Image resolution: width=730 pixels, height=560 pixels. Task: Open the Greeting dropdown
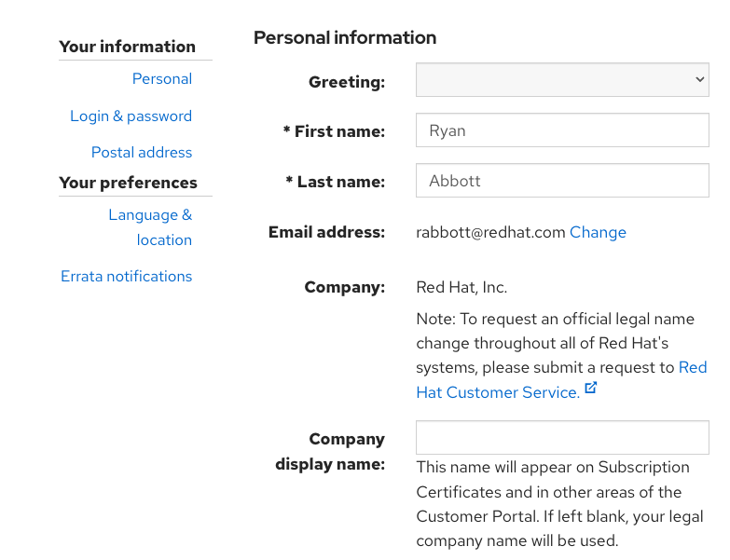pyautogui.click(x=562, y=80)
